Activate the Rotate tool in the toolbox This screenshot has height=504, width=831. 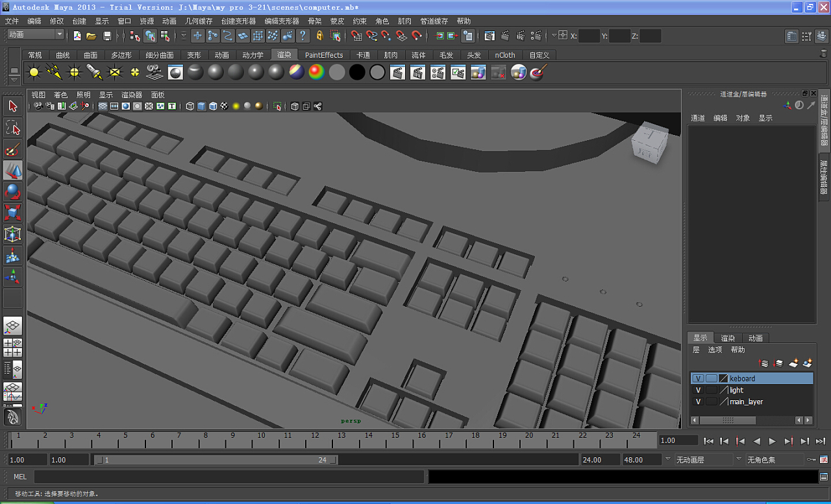click(12, 191)
